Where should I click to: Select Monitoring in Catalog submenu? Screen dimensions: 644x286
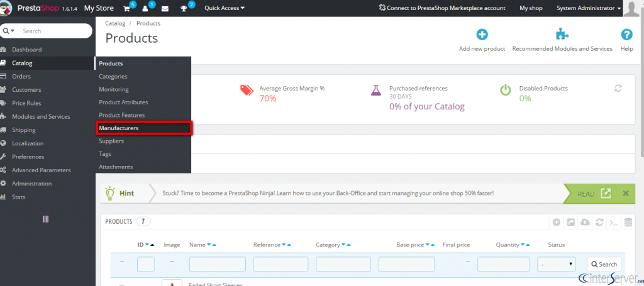[x=114, y=89]
